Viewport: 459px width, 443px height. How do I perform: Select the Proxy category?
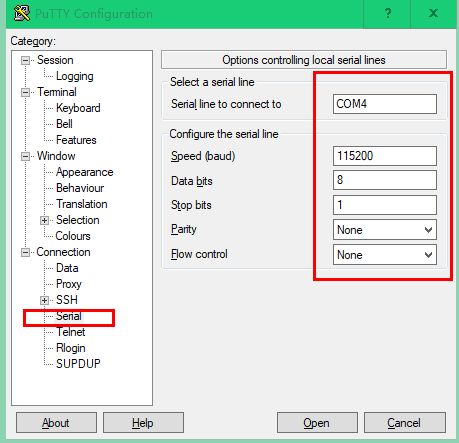click(x=69, y=284)
